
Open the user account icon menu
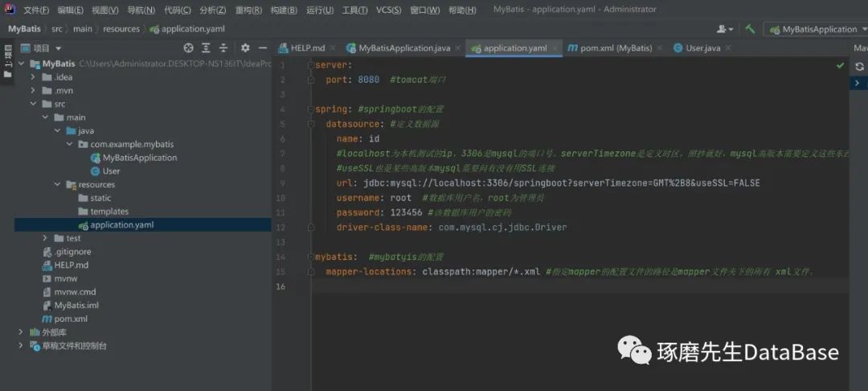click(725, 29)
